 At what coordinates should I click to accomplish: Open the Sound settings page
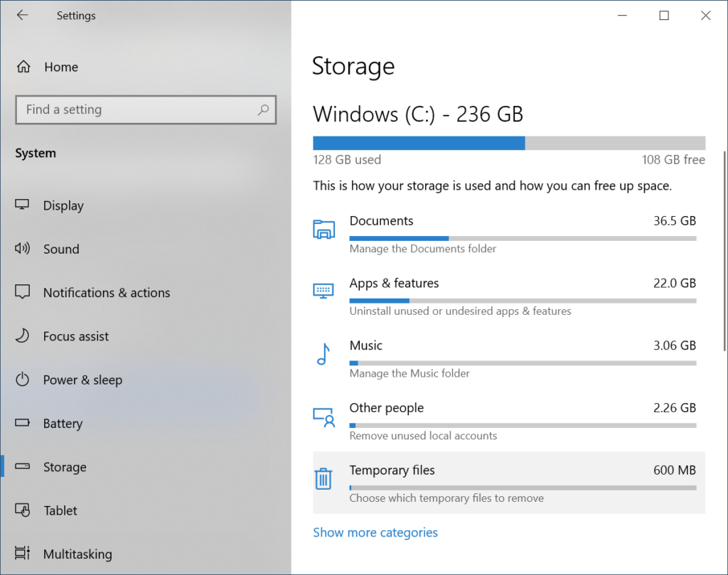click(146, 249)
